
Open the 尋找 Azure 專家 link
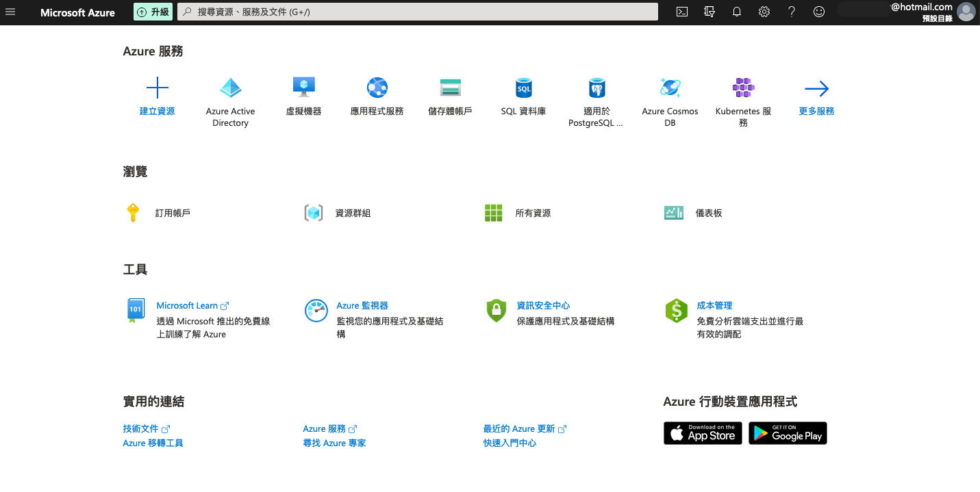point(334,443)
